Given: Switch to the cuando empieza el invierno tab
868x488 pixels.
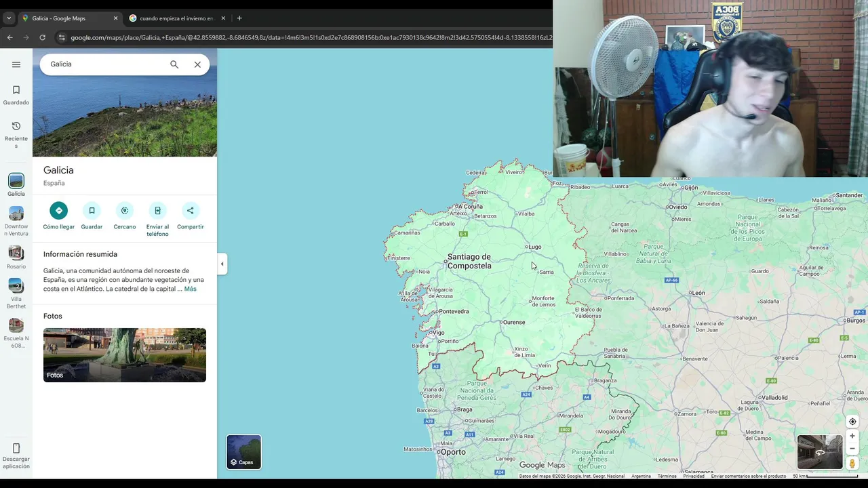Looking at the screenshot, I should point(178,18).
